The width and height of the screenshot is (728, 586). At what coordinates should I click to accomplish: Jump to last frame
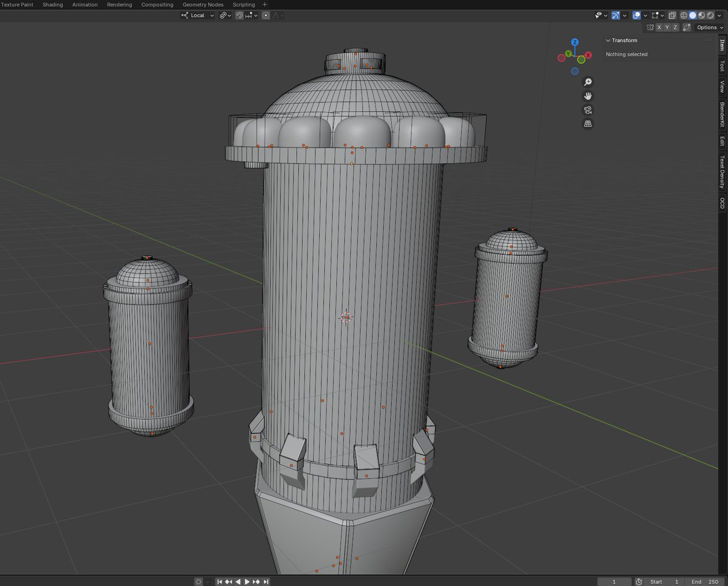266,582
